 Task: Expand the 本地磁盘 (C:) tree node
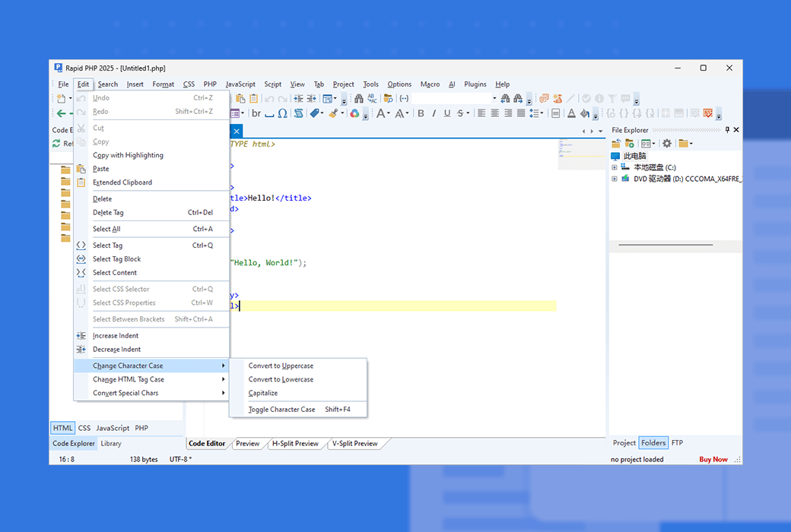tap(615, 167)
